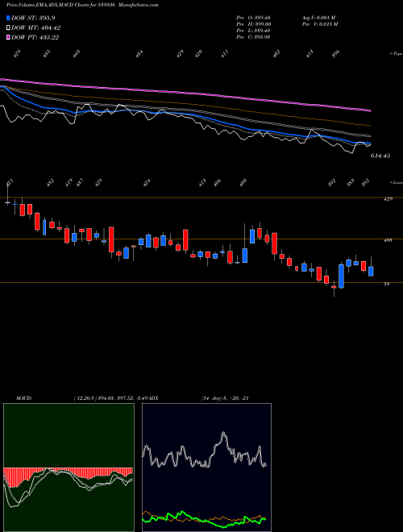Click the 408 price level label
The width and height of the screenshot is (403, 532).
click(388, 240)
